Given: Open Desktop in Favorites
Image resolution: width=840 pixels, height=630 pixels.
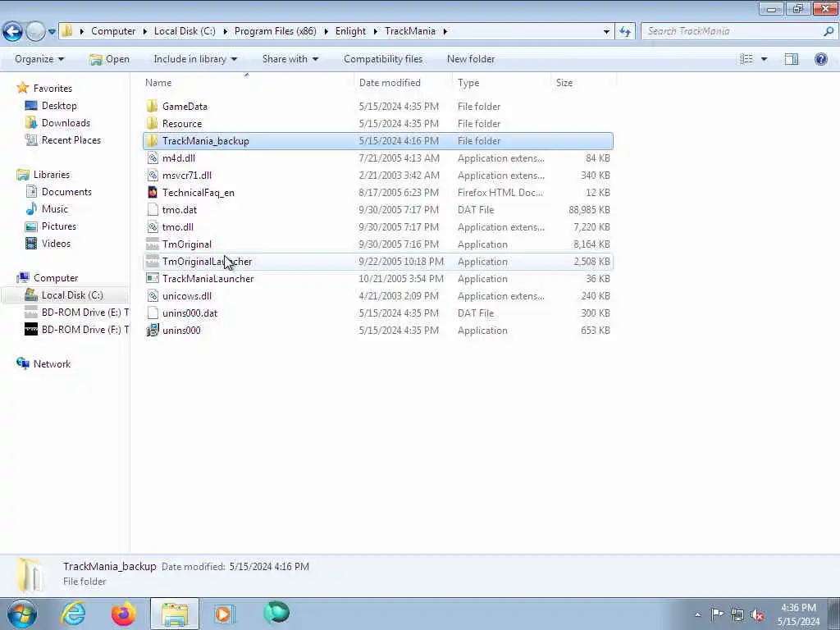Looking at the screenshot, I should pos(59,106).
